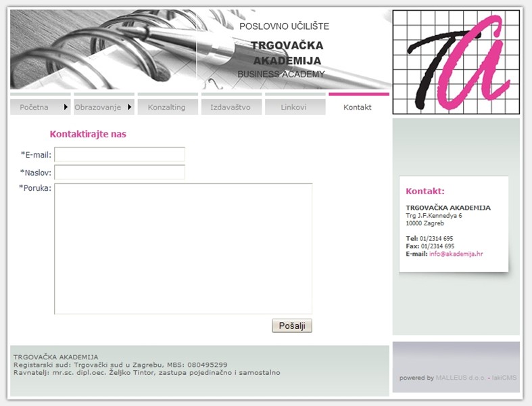
Task: Click the Fax: 01/2314 695 line
Action: (x=430, y=246)
